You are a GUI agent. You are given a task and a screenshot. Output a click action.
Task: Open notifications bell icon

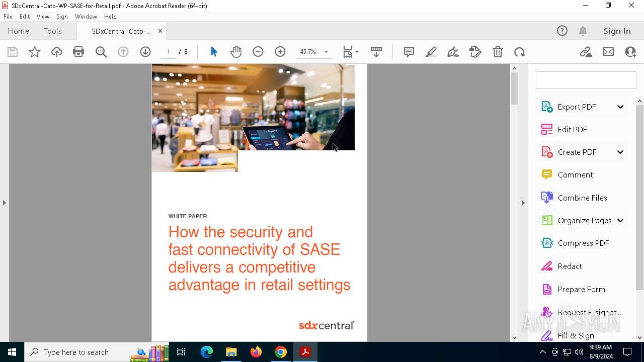(583, 31)
